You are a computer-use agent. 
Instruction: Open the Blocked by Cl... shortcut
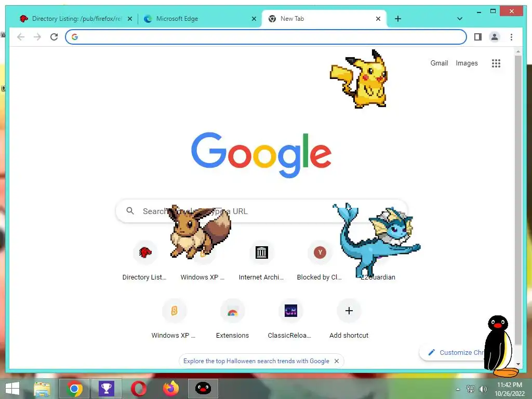[320, 261]
